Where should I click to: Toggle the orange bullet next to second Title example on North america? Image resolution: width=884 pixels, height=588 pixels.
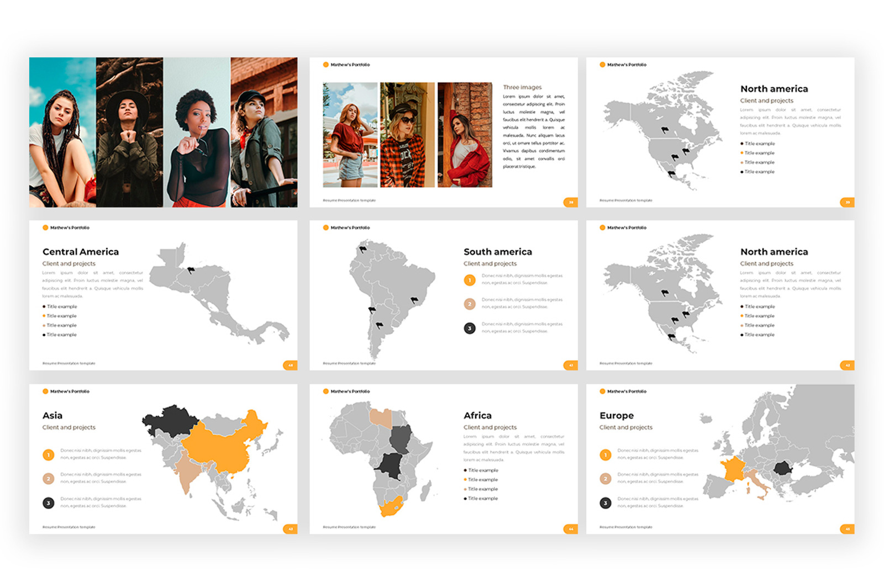pos(741,153)
